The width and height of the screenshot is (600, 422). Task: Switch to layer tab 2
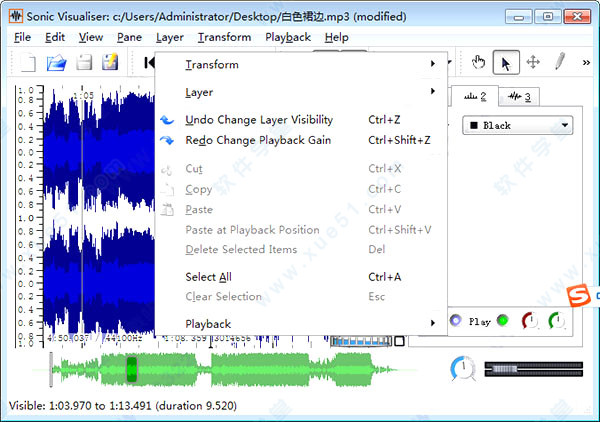[475, 96]
